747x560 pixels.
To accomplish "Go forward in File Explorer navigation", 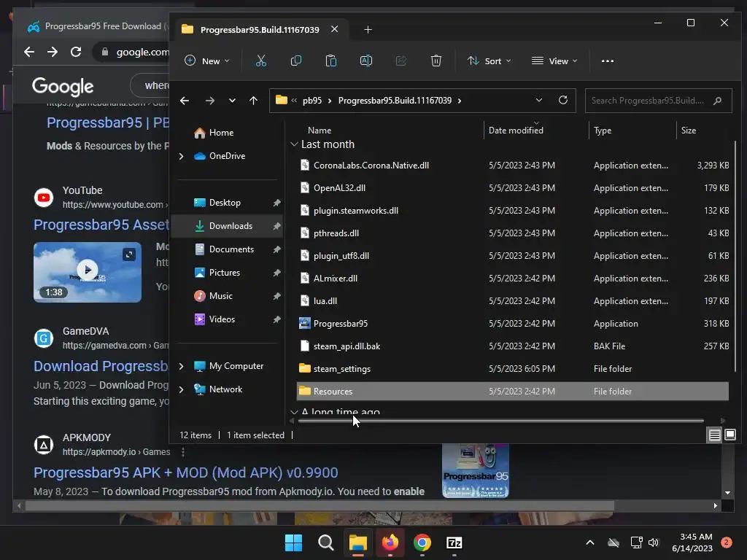I will [x=209, y=101].
